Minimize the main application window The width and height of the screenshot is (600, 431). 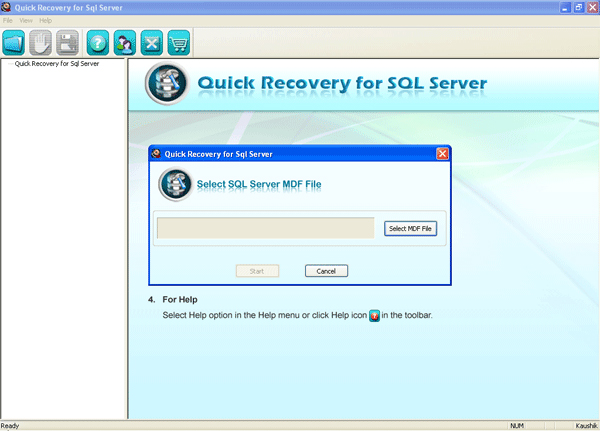pyautogui.click(x=565, y=7)
